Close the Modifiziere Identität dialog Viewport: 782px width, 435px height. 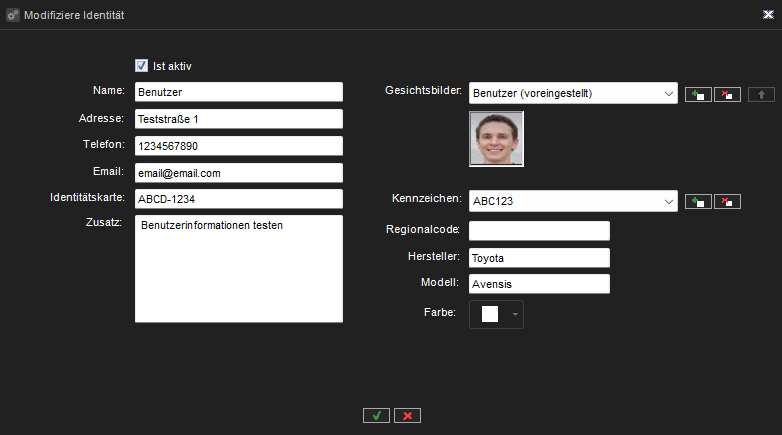point(766,15)
